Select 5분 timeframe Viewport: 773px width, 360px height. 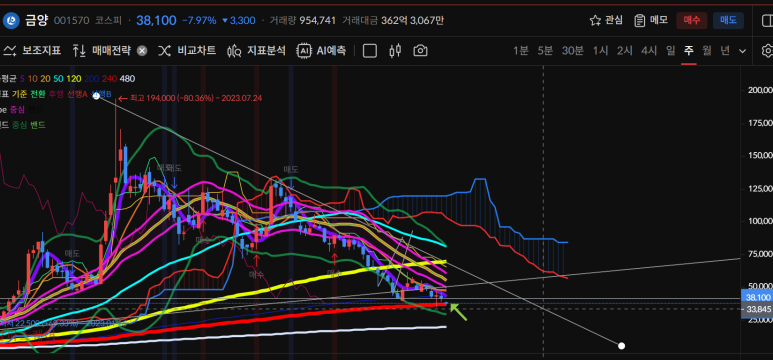pos(545,50)
